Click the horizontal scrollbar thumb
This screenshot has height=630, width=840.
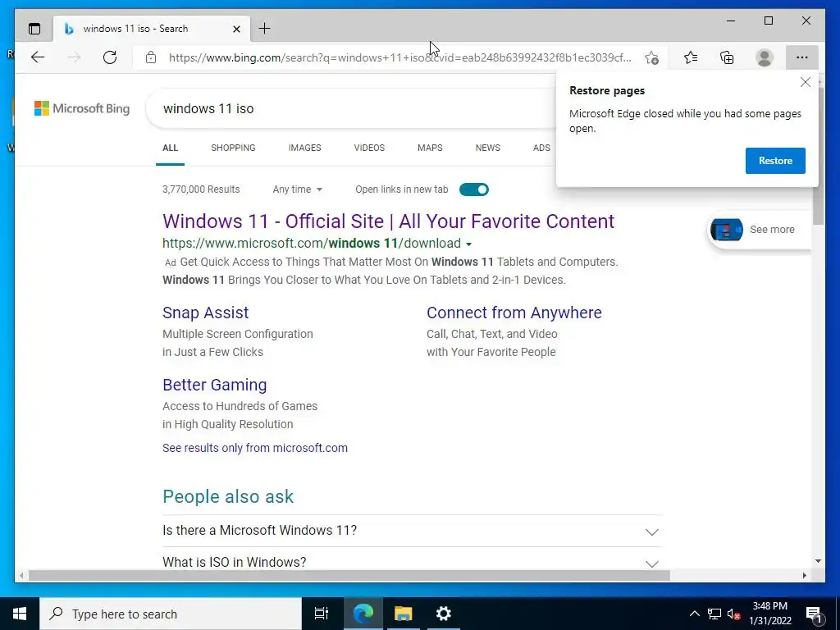[349, 575]
